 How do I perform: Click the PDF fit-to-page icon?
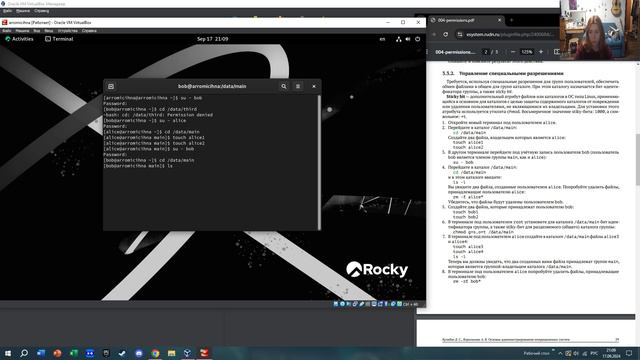[x=557, y=52]
